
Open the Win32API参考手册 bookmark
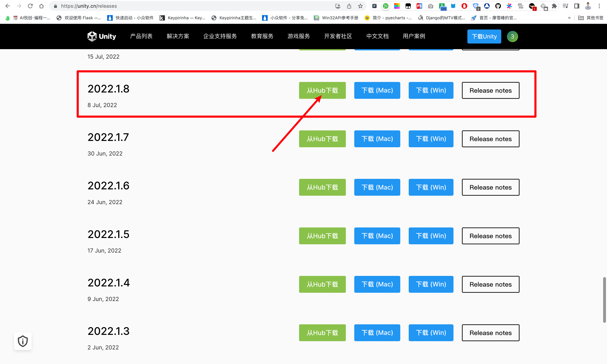[336, 18]
